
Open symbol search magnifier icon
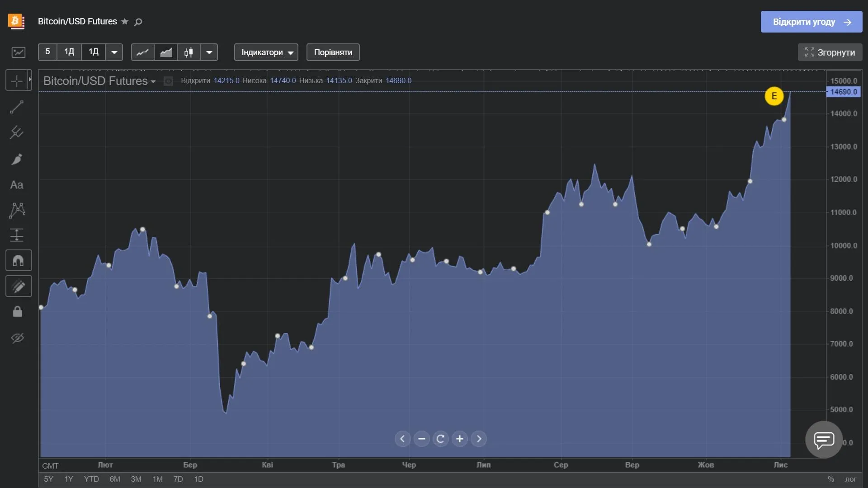(138, 22)
